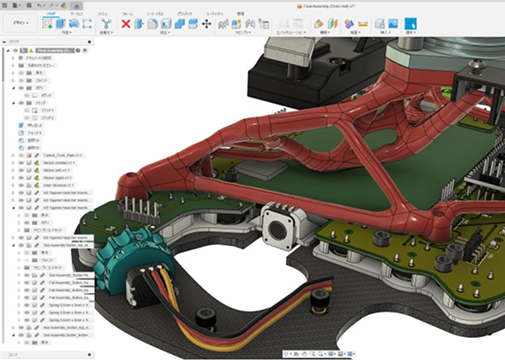Click the Redo arrow icon

(x=52, y=6)
